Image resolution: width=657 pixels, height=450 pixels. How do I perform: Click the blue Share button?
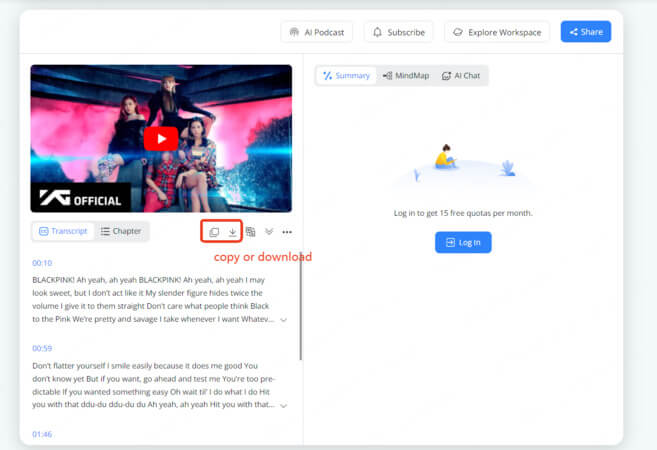(586, 32)
